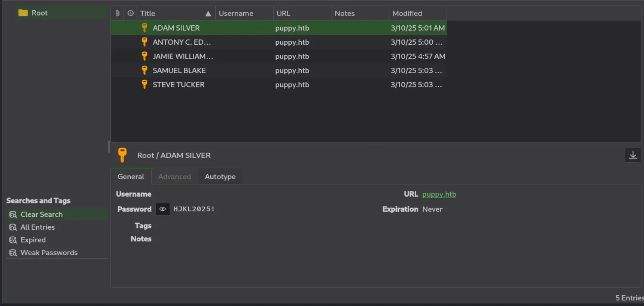644x306 pixels.
Task: Sort entries by the Username column
Action: [236, 13]
